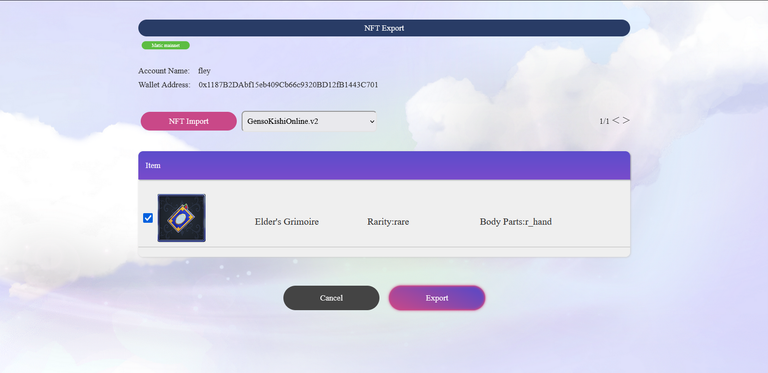Click the Account Name label
Viewport: 768px width, 373px height.
tap(164, 71)
